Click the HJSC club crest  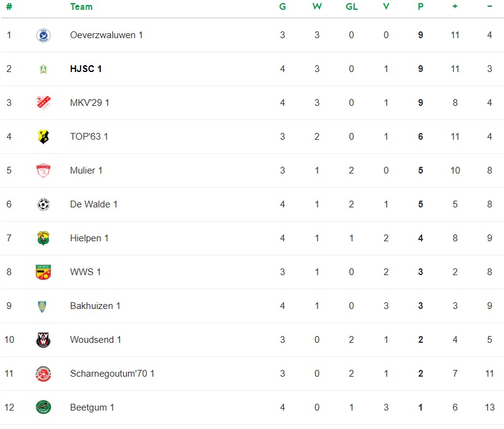(43, 69)
